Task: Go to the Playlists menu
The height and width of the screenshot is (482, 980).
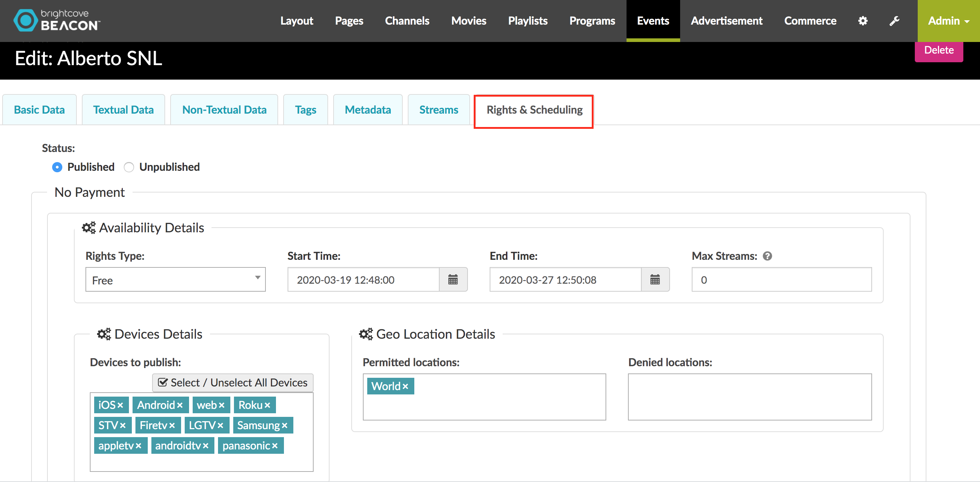Action: click(528, 21)
